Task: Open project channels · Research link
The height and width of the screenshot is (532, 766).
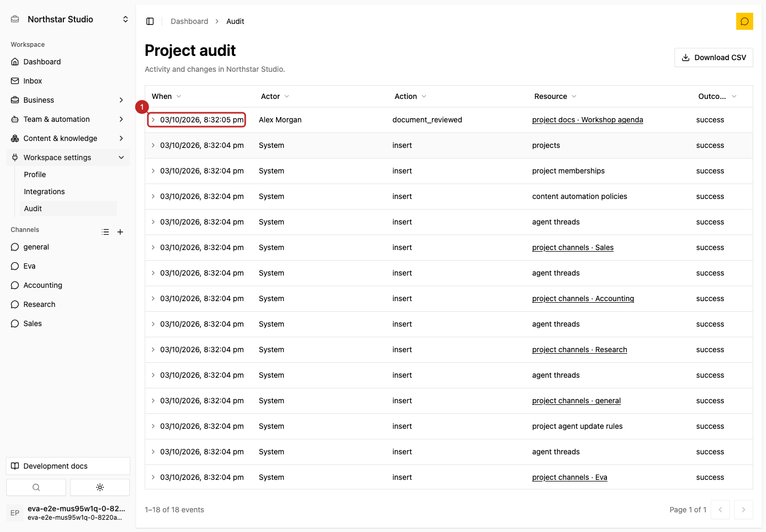Action: pyautogui.click(x=580, y=350)
